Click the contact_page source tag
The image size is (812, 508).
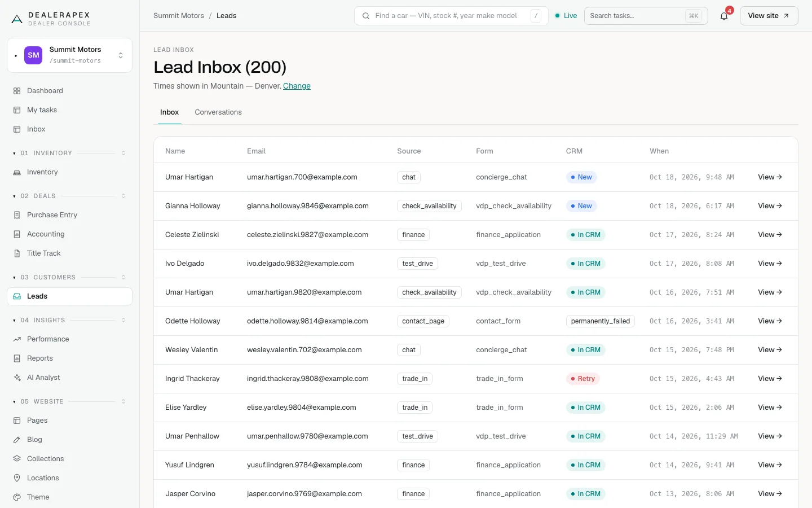423,321
